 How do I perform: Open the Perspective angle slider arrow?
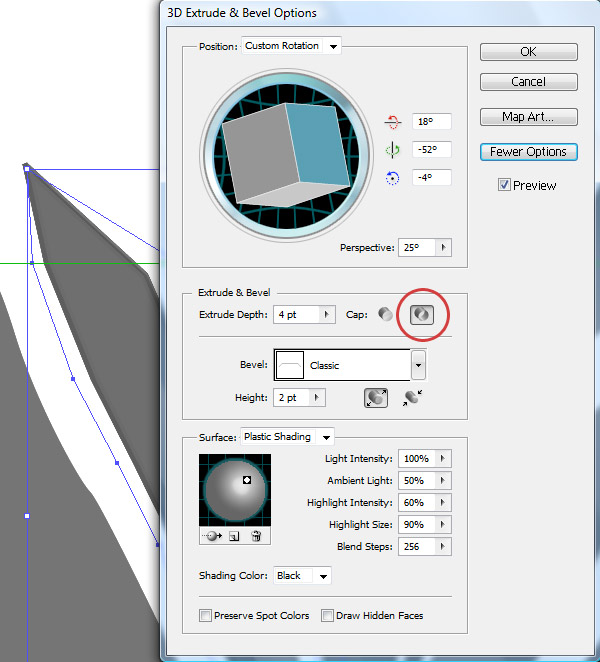pos(443,247)
